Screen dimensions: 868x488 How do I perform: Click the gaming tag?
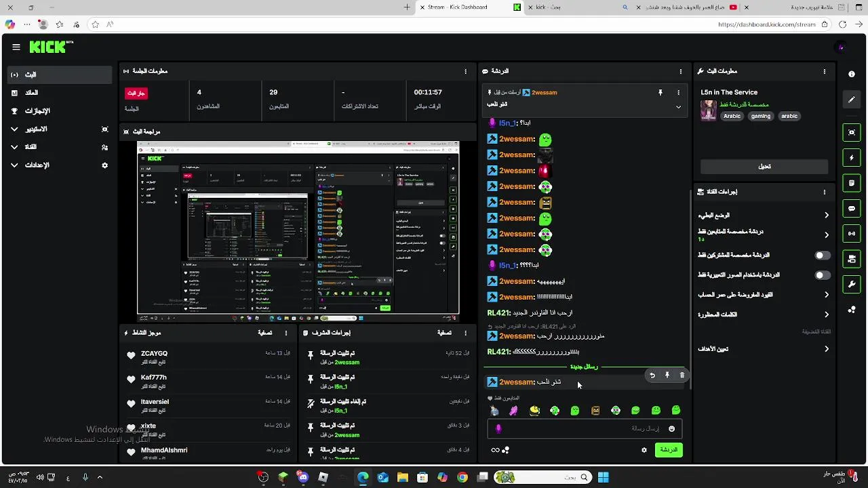tap(761, 116)
